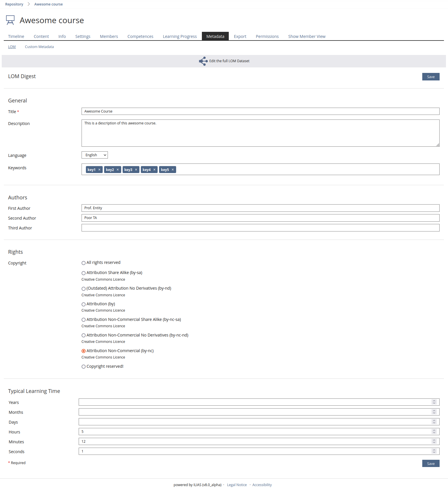Click the top Save button
The height and width of the screenshot is (489, 448).
pos(431,77)
